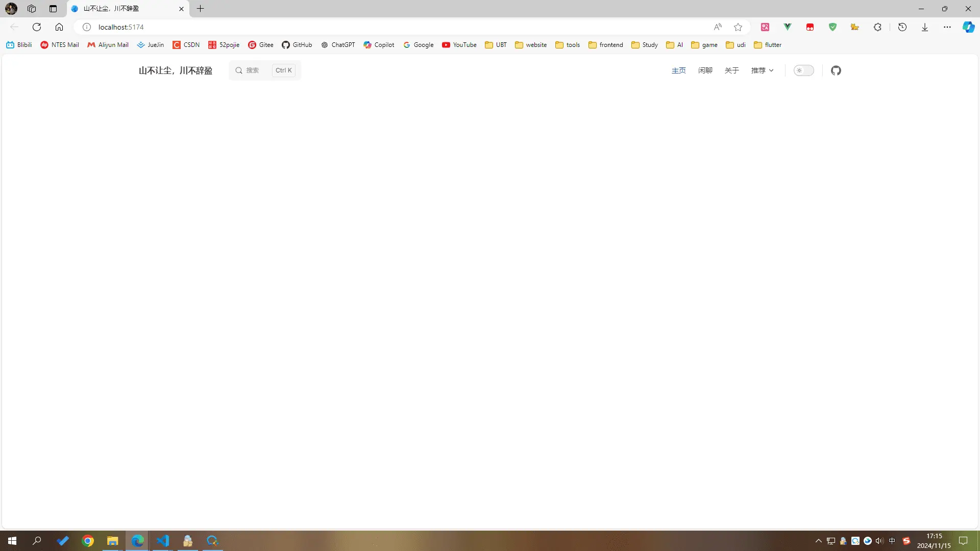Open the downloads arrow icon
The height and width of the screenshot is (551, 980).
click(x=924, y=27)
